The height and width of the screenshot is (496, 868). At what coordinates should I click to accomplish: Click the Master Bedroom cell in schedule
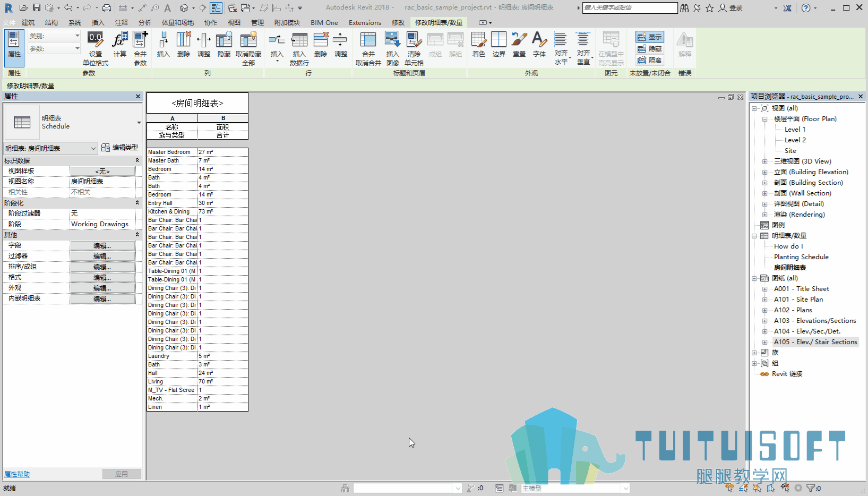[x=172, y=152]
